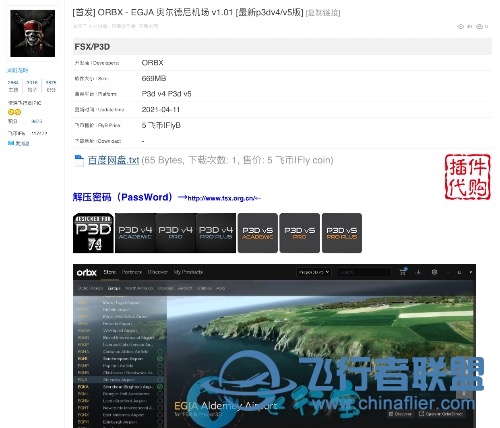This screenshot has height=428, width=500.
Task: Toggle the circle beside Chichester Goodwood
Action: 160,373
